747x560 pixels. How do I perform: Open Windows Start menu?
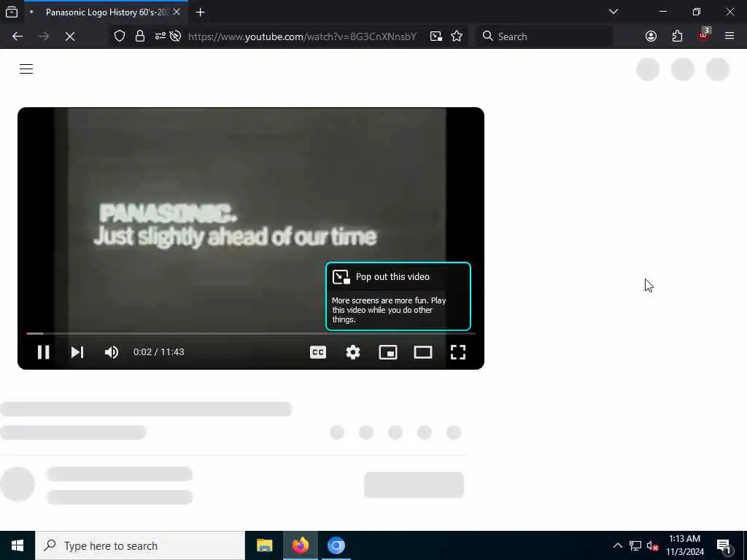point(18,545)
